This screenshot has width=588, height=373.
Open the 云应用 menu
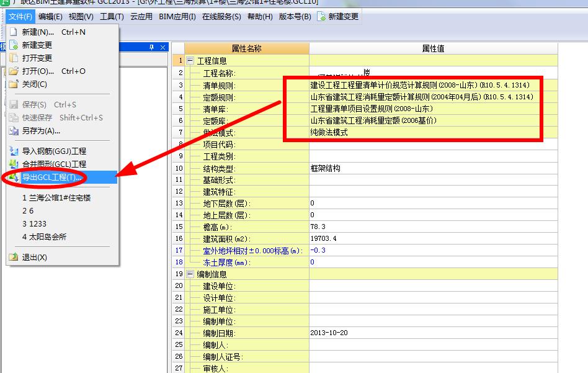point(141,17)
